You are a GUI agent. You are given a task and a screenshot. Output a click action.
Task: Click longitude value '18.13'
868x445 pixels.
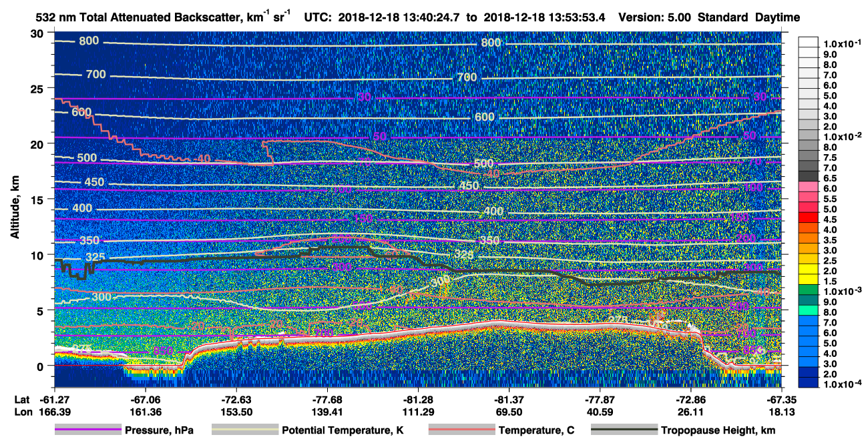click(781, 412)
